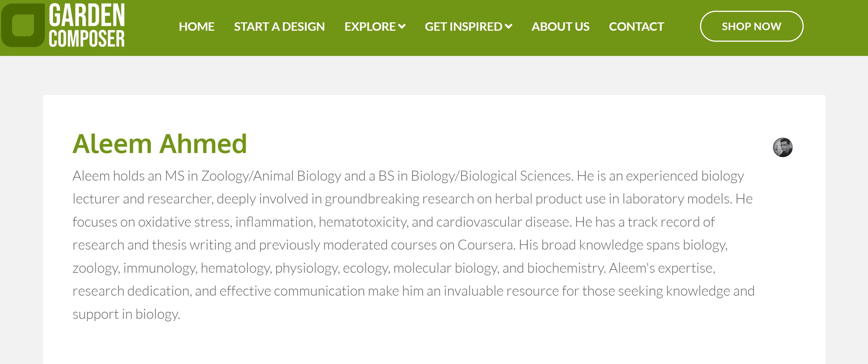Expand the chevron arrow beside EXPLORE

click(x=402, y=26)
